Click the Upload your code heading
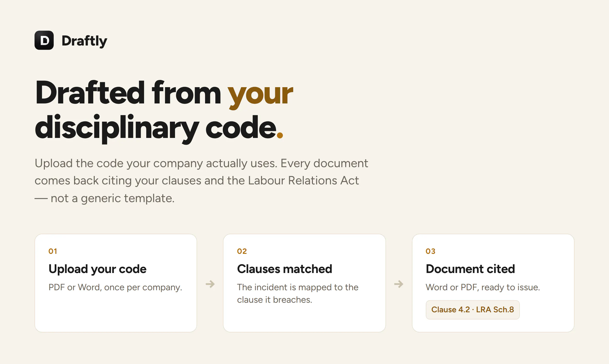 coord(98,269)
